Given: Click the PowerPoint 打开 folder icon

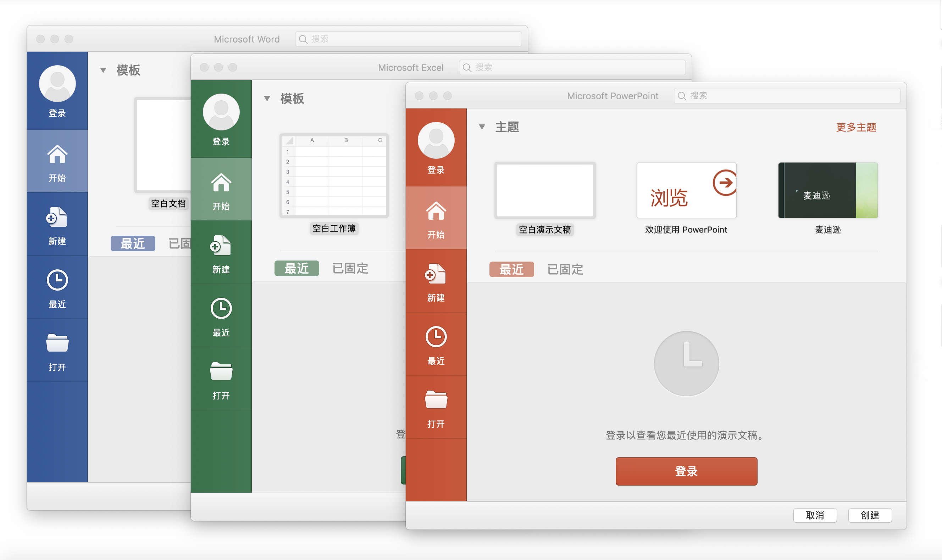Looking at the screenshot, I should coord(436,399).
